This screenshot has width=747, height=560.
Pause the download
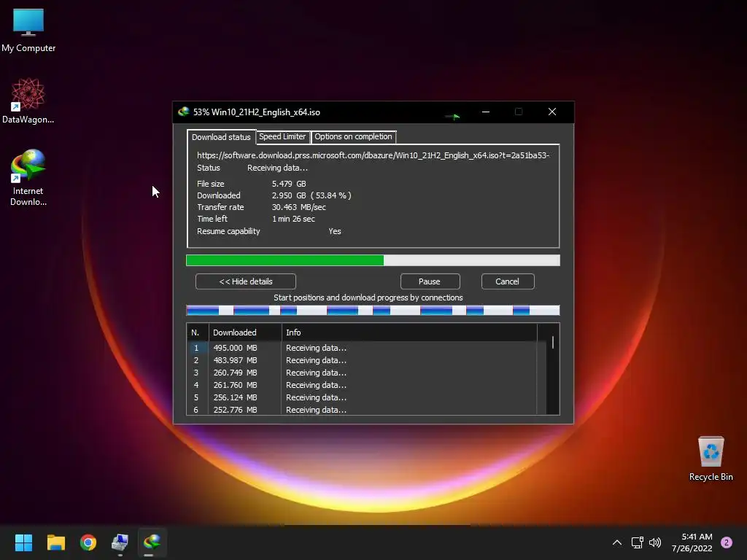pos(430,281)
